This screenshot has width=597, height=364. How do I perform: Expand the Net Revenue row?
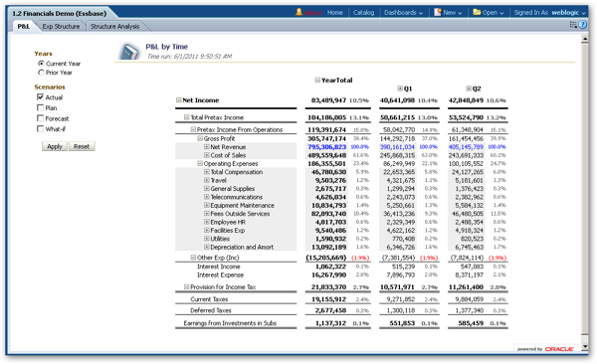pyautogui.click(x=206, y=147)
